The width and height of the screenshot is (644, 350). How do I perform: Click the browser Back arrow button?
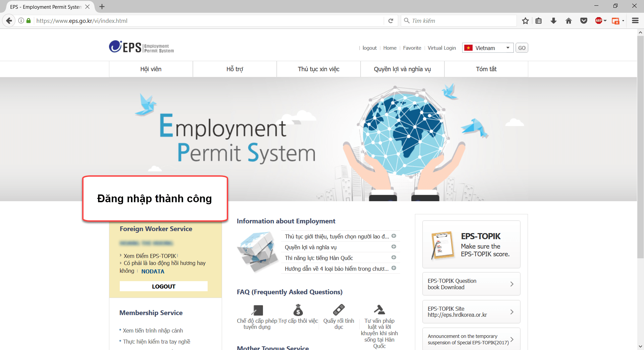(9, 21)
